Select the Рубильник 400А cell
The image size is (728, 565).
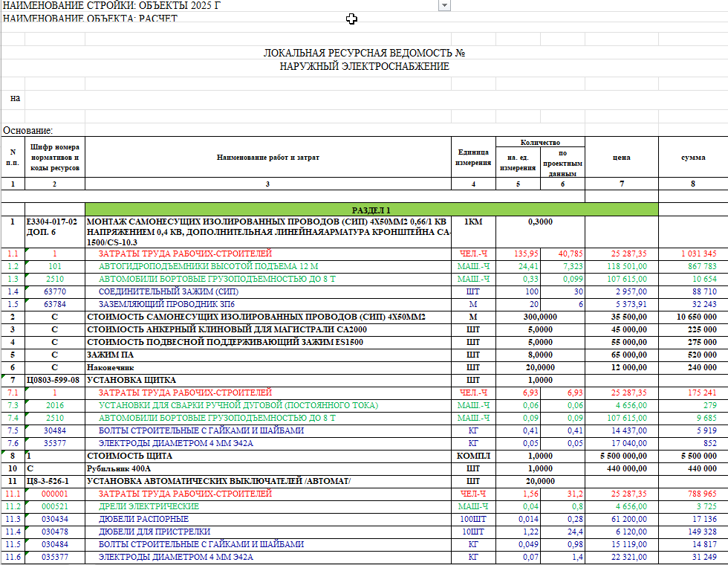coord(268,468)
